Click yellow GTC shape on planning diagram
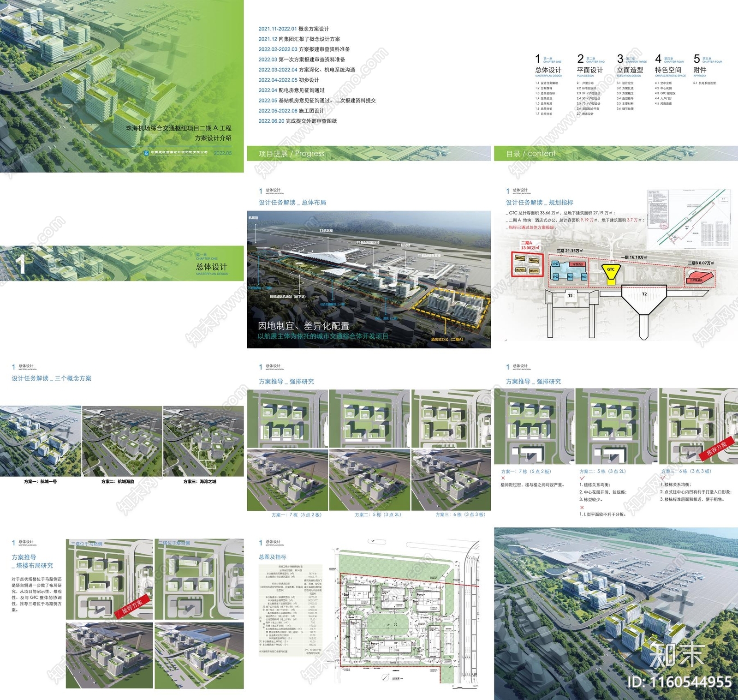738x700 pixels. (611, 274)
